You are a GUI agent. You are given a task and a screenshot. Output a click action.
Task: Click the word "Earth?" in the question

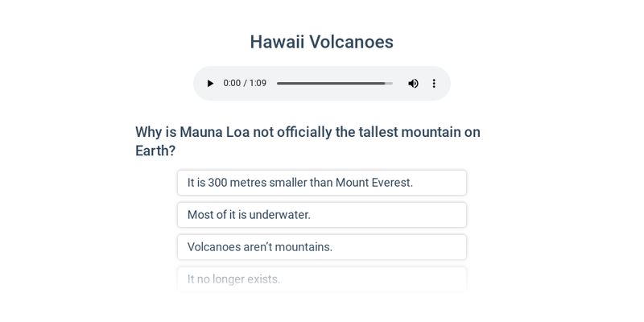[155, 151]
